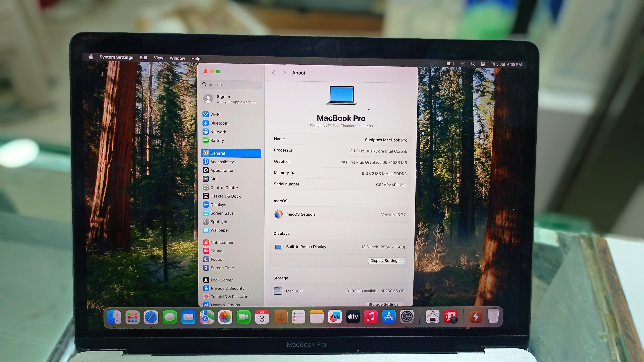Select Bluetooth in the settings sidebar
644x362 pixels.
point(231,123)
